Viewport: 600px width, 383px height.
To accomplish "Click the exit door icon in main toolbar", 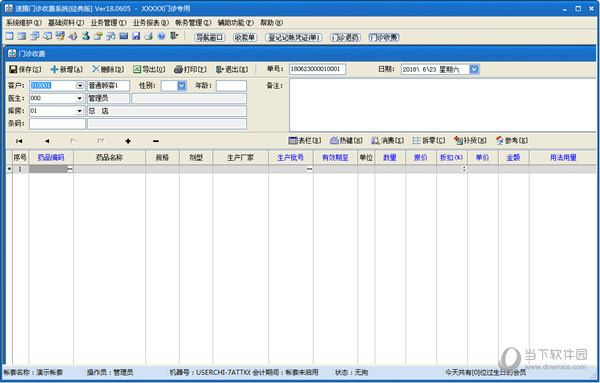I will 174,36.
